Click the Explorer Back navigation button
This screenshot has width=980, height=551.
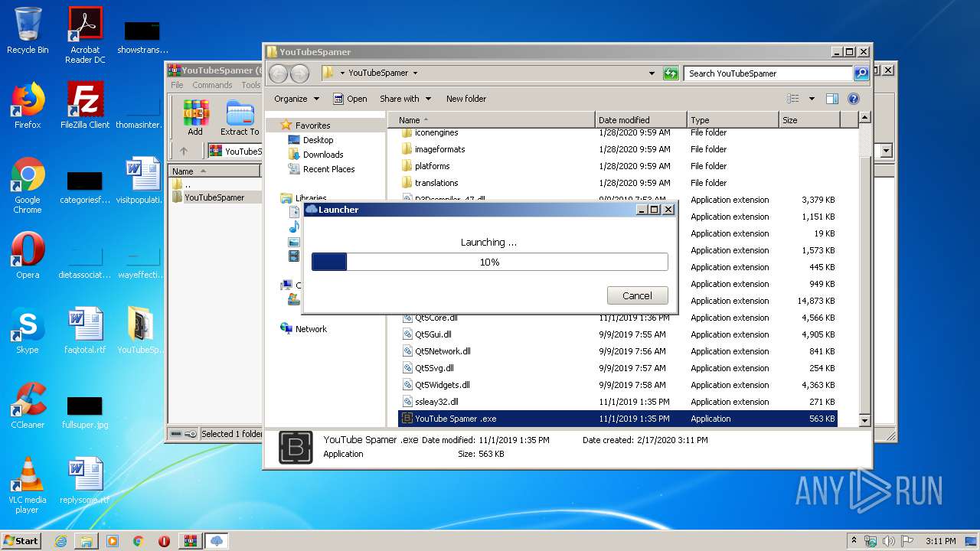[278, 73]
